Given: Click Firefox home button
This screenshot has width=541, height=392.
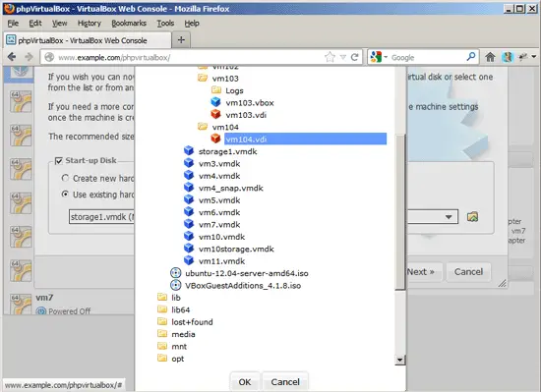Looking at the screenshot, I should pos(490,57).
